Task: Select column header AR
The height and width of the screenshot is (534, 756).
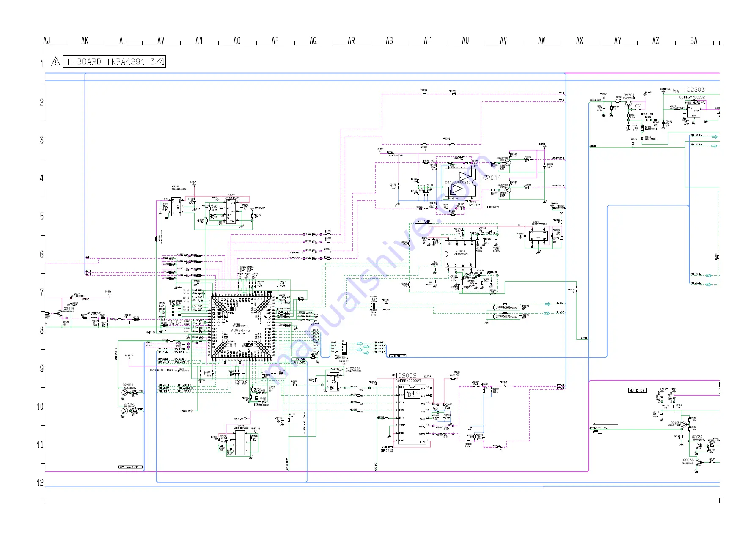Action: pos(351,41)
